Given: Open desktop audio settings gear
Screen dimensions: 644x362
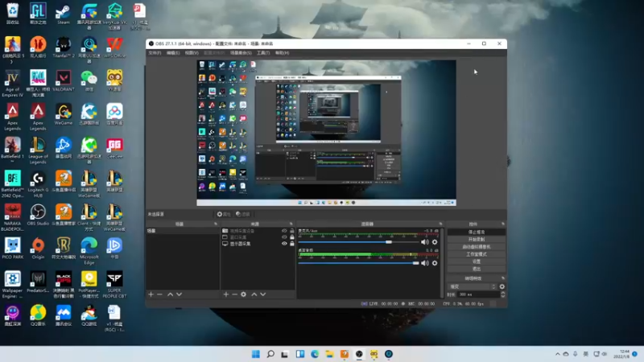Looking at the screenshot, I should tap(435, 263).
